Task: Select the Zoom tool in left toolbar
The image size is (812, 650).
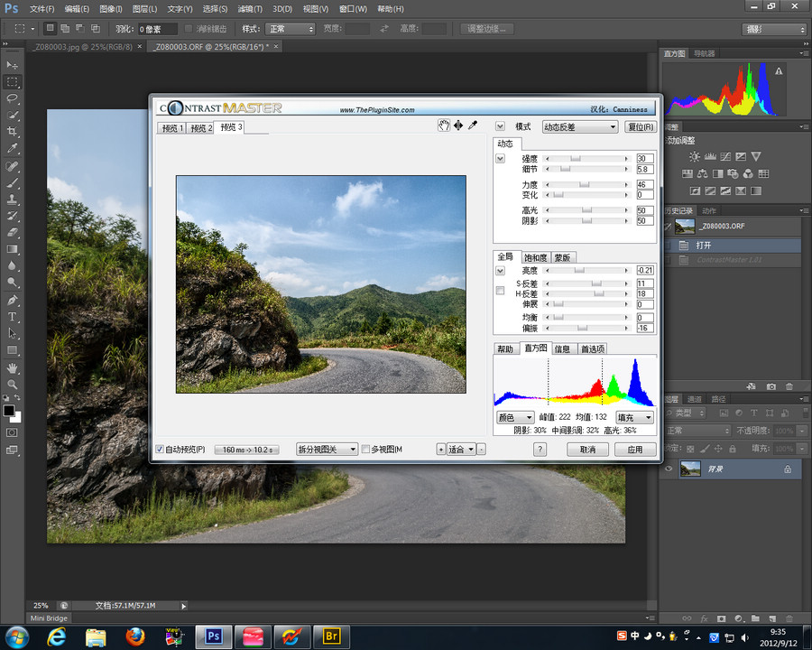Action: coord(13,385)
